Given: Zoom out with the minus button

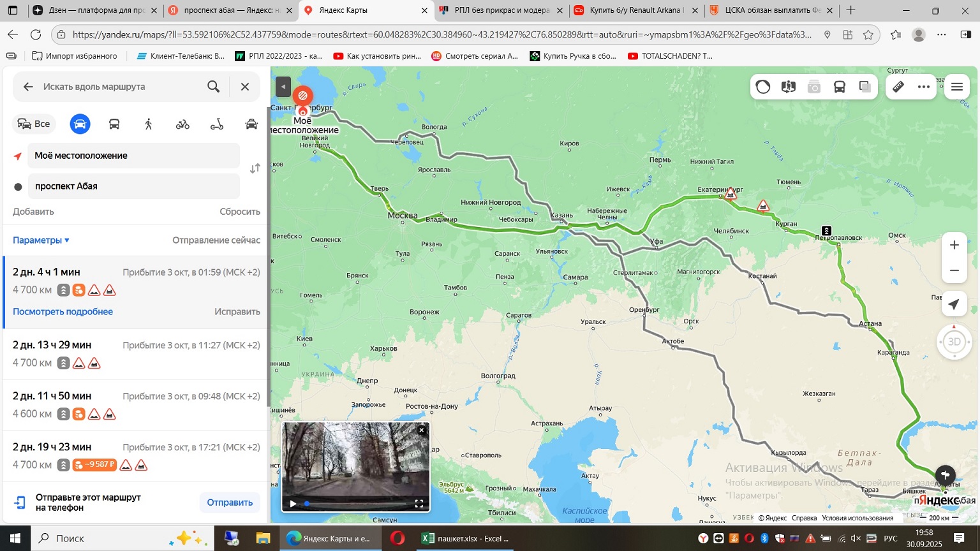Looking at the screenshot, I should click(x=954, y=270).
